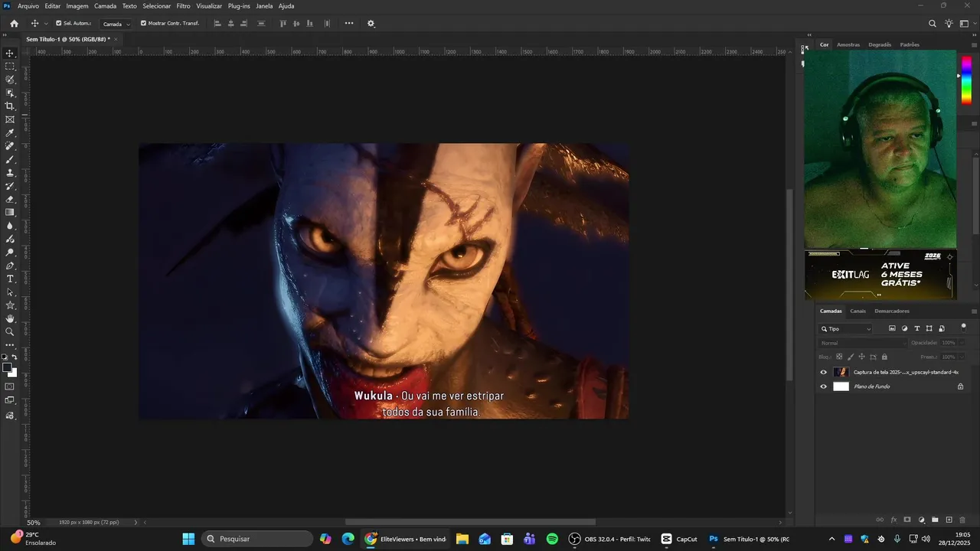980x551 pixels.
Task: Open Spotify from the taskbar
Action: coord(552,539)
